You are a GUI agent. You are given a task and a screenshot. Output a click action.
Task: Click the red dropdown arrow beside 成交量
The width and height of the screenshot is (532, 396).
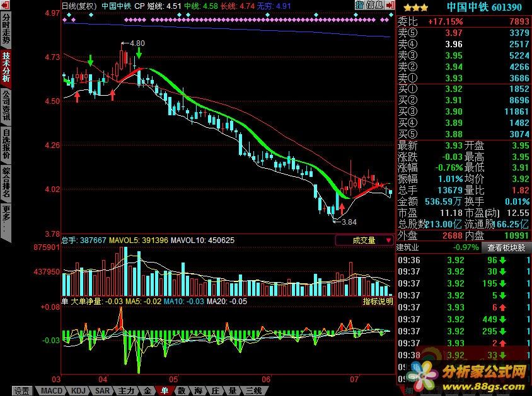click(x=388, y=240)
